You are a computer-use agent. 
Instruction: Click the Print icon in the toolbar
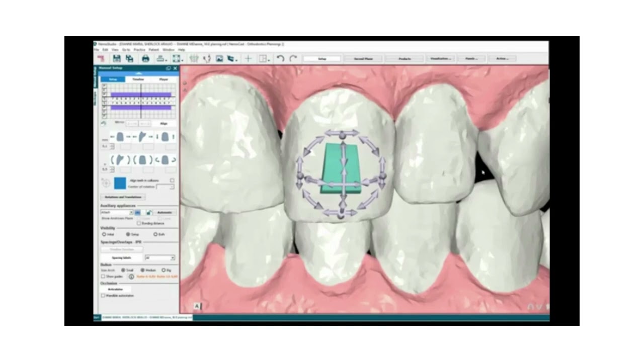point(145,59)
